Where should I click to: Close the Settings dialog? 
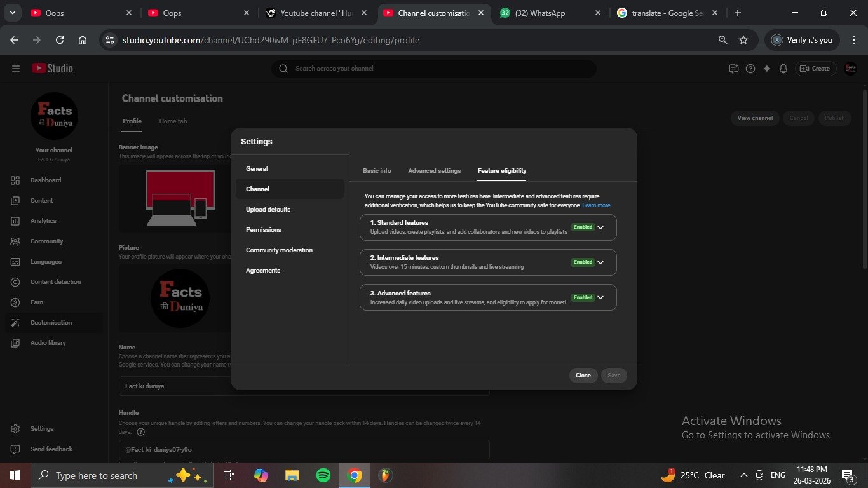point(583,376)
